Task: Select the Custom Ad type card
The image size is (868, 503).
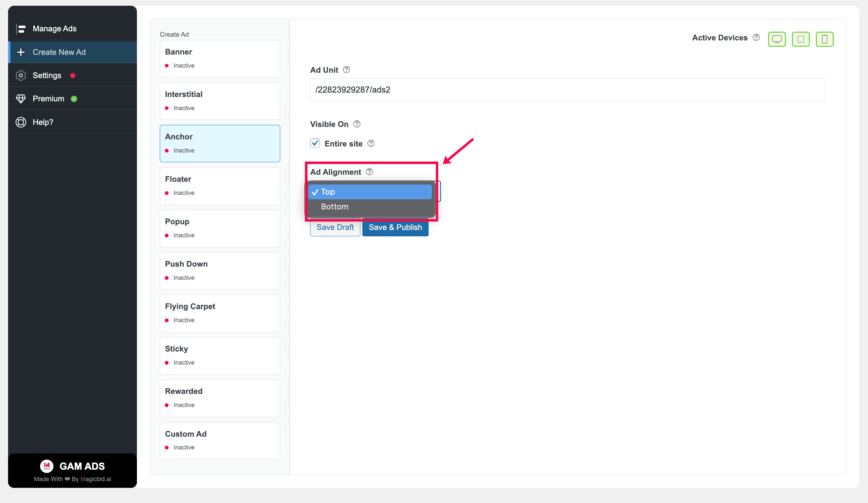Action: [x=220, y=441]
